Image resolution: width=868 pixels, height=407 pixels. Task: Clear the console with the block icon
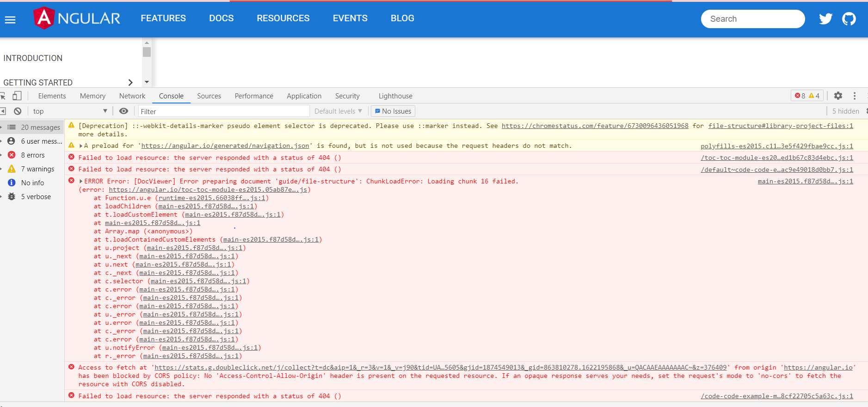tap(18, 111)
